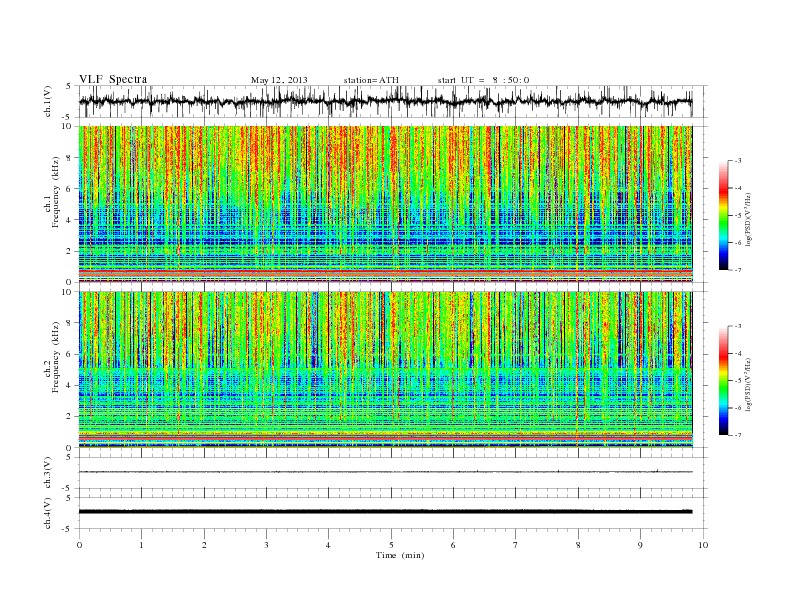Viewport: 792px width, 612px height.
Task: Click the ch.2 spectrogram panel
Action: (x=385, y=369)
